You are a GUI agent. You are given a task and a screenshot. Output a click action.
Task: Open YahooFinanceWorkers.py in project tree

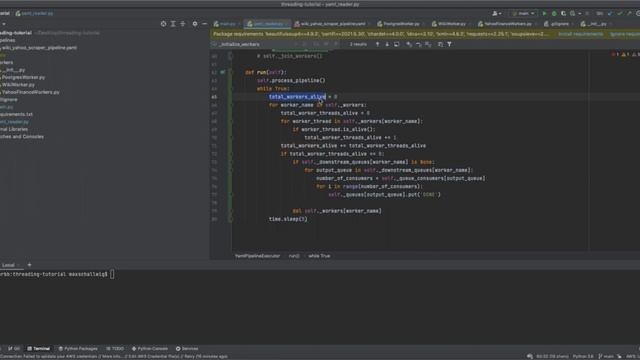point(30,92)
